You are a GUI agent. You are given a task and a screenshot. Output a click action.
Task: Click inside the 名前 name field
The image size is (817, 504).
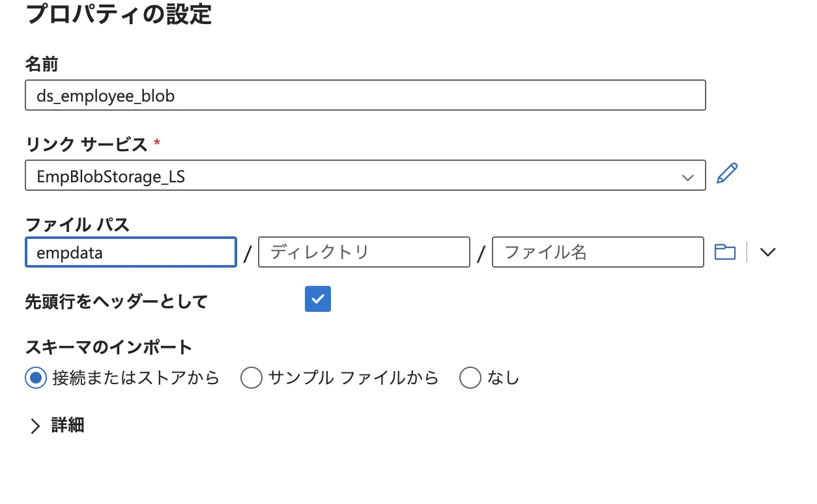[x=365, y=95]
